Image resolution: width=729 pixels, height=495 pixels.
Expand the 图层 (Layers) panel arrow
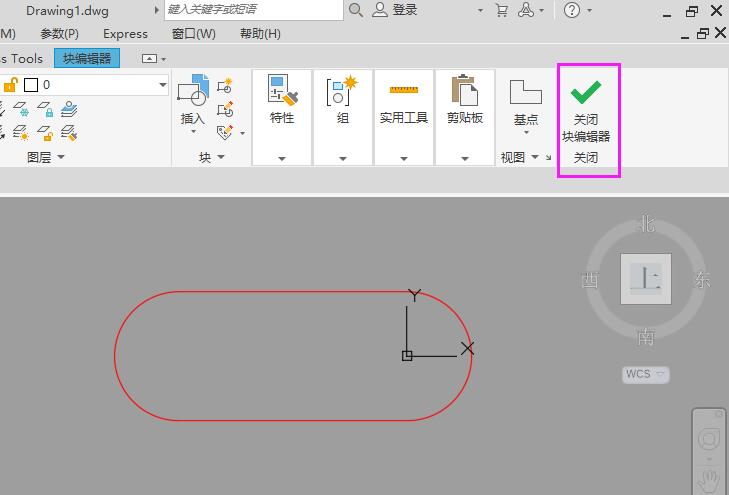coord(61,157)
